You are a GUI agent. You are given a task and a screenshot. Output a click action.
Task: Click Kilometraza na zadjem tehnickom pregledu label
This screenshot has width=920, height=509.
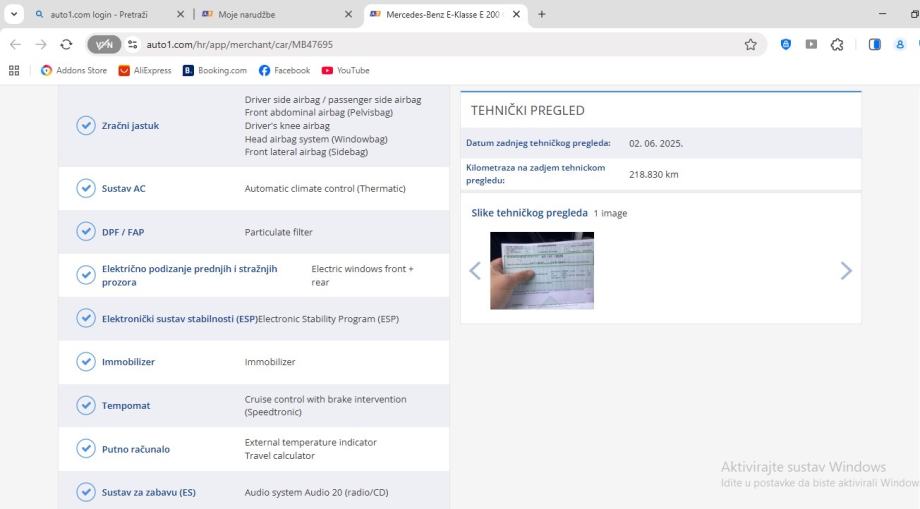536,174
